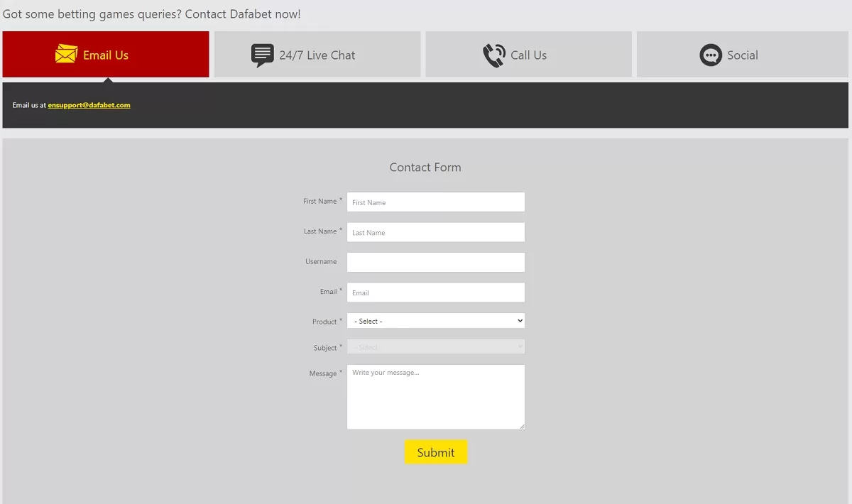This screenshot has width=852, height=504.
Task: Open the ensupport@dafabet.com email link
Action: (89, 105)
